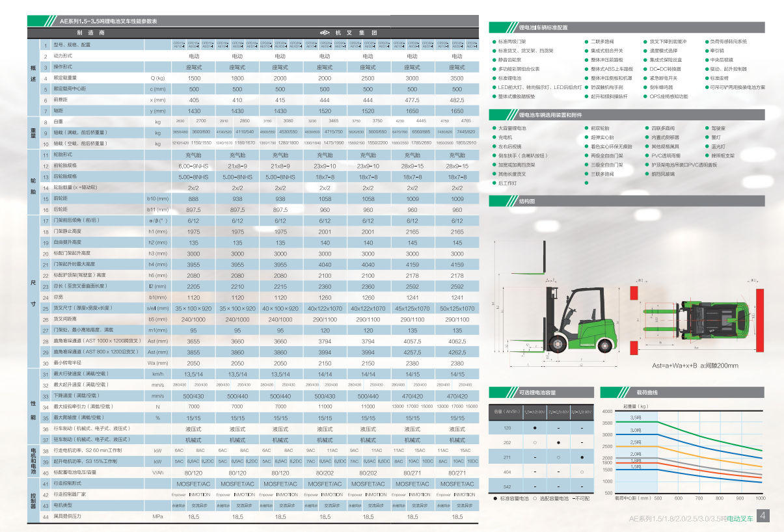Image resolution: width=784 pixels, height=532 pixels.
Task: Click the AE系列 performance table title bar
Action: click(109, 21)
